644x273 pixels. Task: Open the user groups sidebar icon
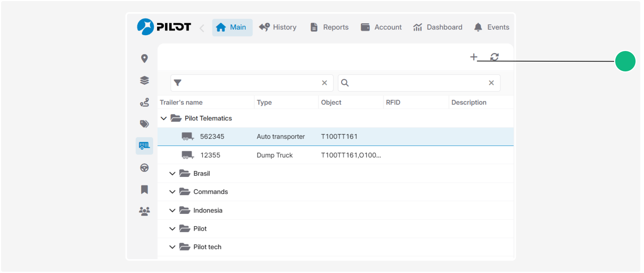(x=144, y=211)
